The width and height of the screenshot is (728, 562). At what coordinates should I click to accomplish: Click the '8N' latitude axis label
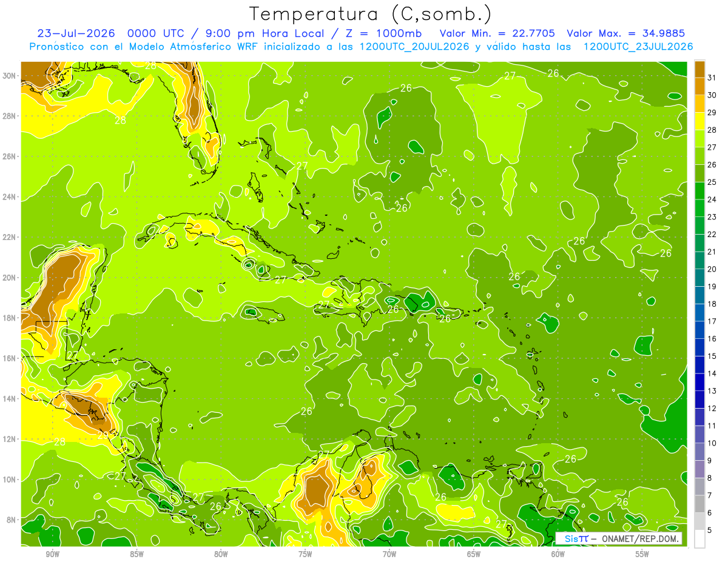pos(12,520)
